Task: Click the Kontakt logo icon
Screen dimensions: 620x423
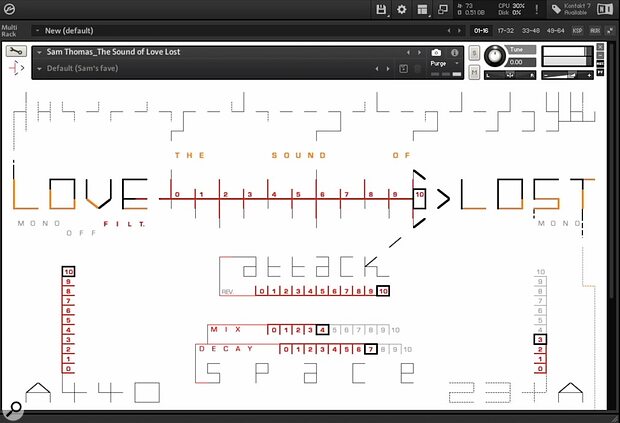Action: click(10, 10)
